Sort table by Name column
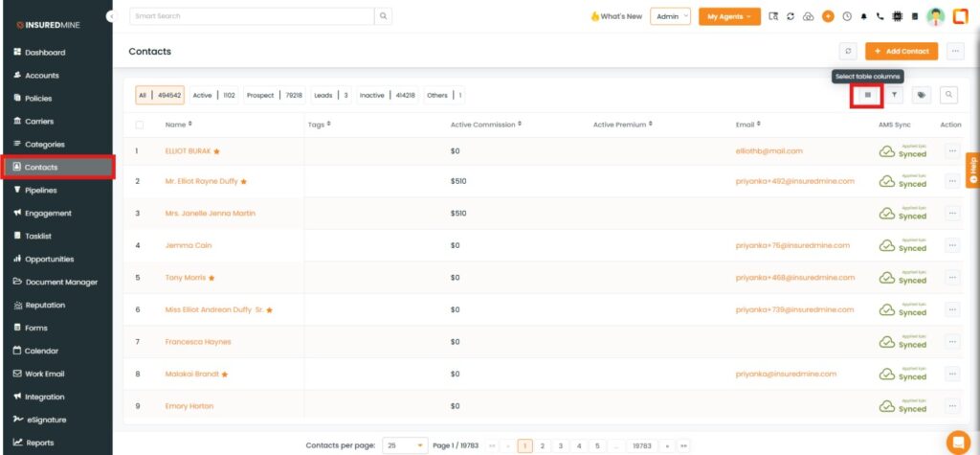This screenshot has width=980, height=455. (x=179, y=125)
